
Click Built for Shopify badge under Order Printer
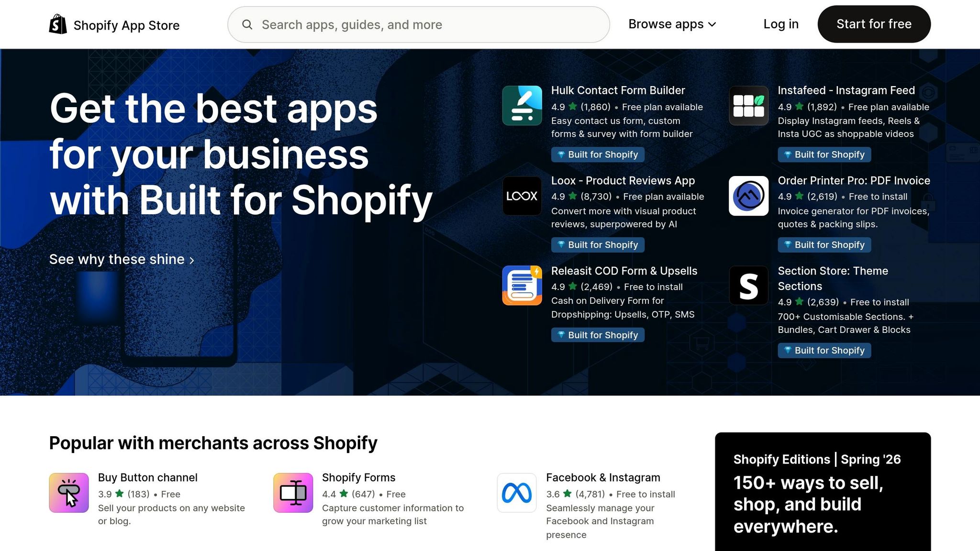click(824, 245)
